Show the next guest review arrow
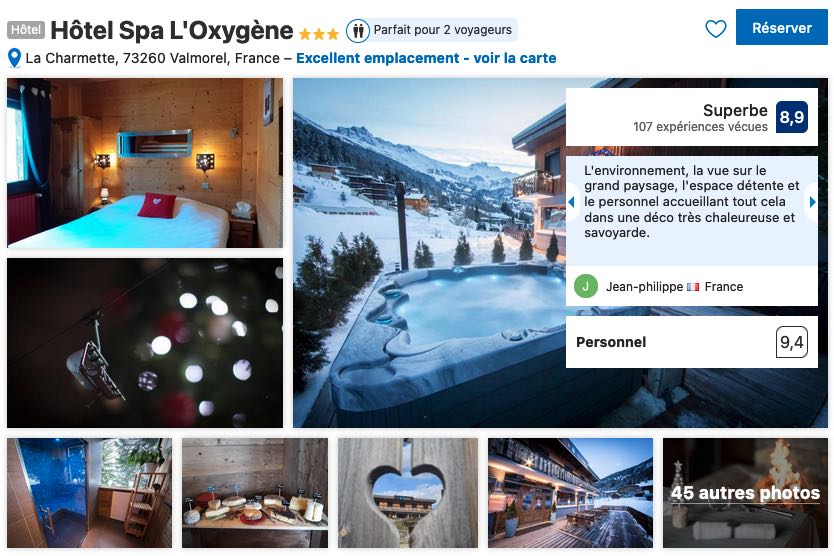The width and height of the screenshot is (834, 556). [812, 202]
